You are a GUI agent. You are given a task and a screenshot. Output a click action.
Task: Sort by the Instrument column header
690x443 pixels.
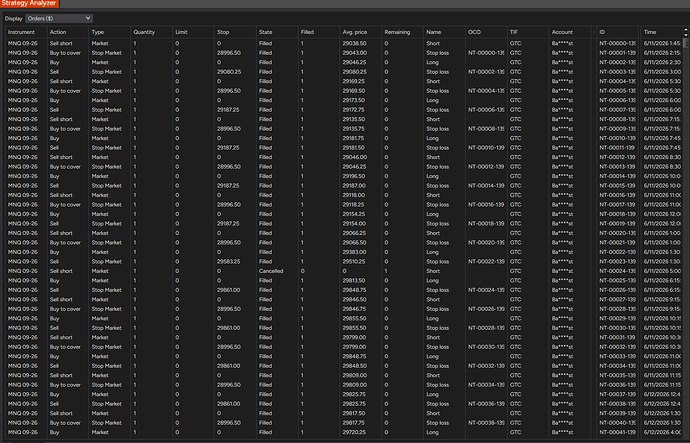point(26,32)
